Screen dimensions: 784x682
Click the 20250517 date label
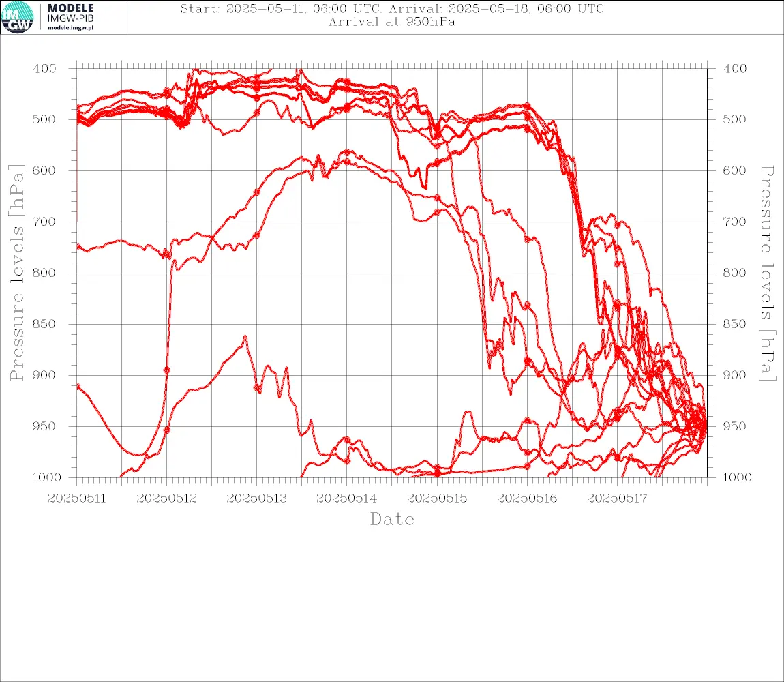click(617, 499)
